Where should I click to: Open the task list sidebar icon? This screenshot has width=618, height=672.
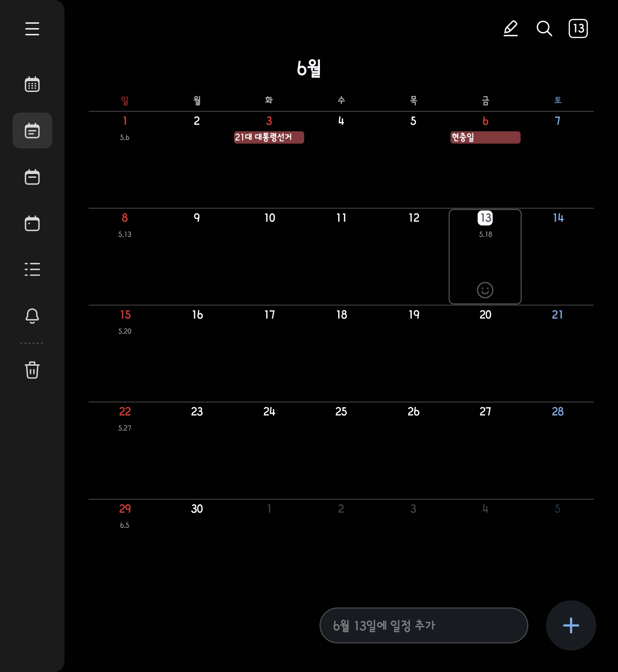point(32,269)
